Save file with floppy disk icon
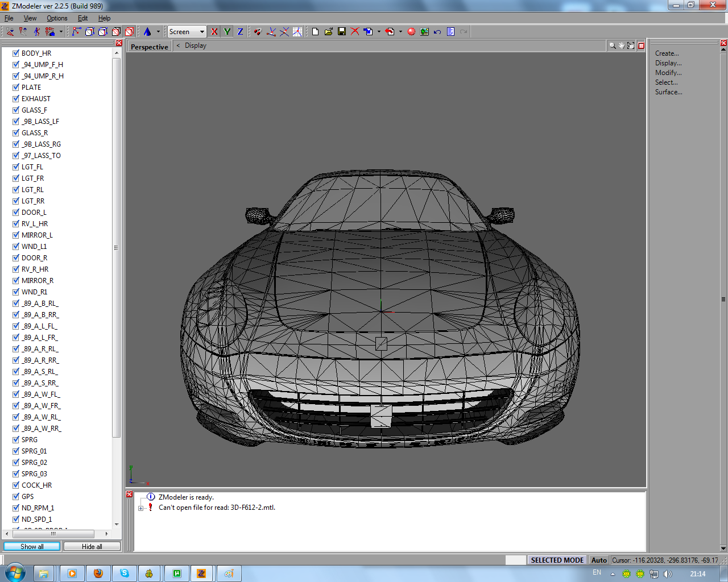 (x=342, y=32)
